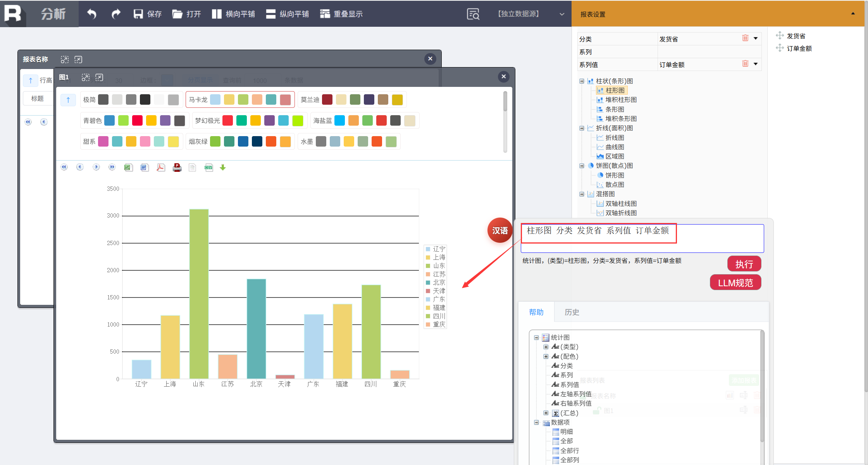
Task: Expand the (配色) node
Action: click(x=546, y=356)
